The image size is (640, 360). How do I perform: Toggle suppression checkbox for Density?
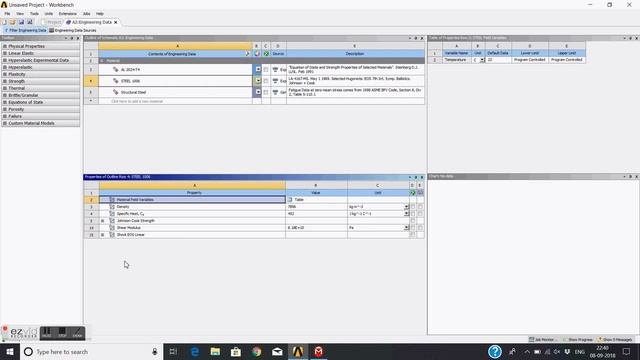[x=413, y=207]
